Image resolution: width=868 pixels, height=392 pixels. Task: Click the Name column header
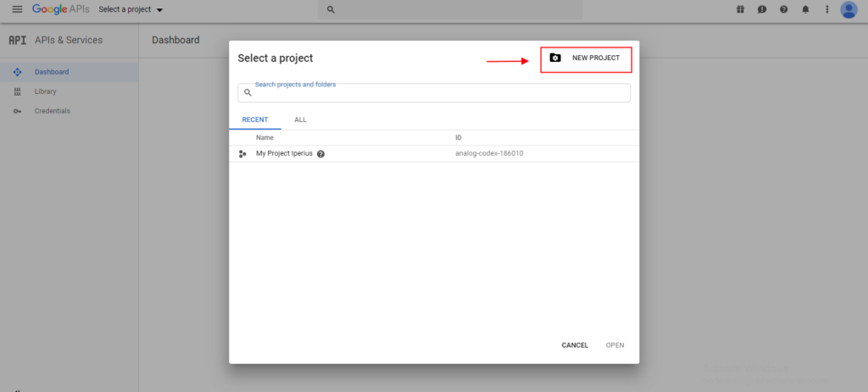point(264,138)
